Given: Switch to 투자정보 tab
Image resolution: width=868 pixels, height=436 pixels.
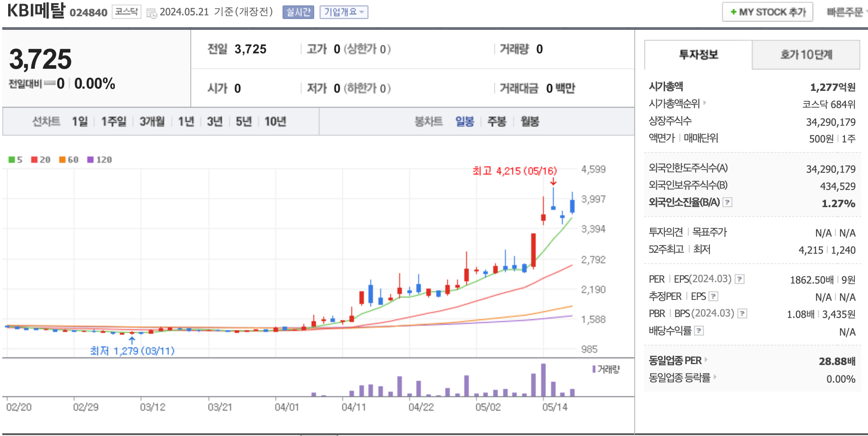Looking at the screenshot, I should pyautogui.click(x=698, y=55).
